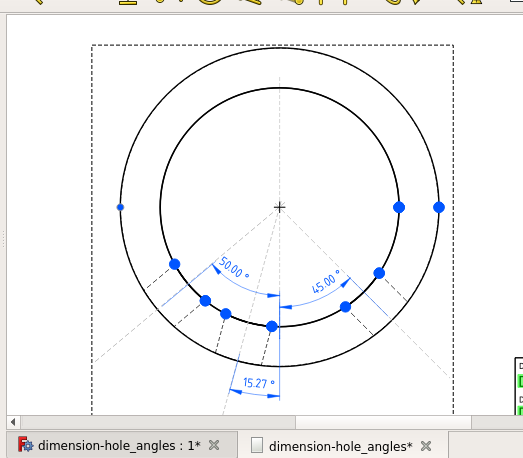This screenshot has height=458, width=523.
Task: Switch to the "dimension-hole_angles : 1*" tab
Action: 122,445
